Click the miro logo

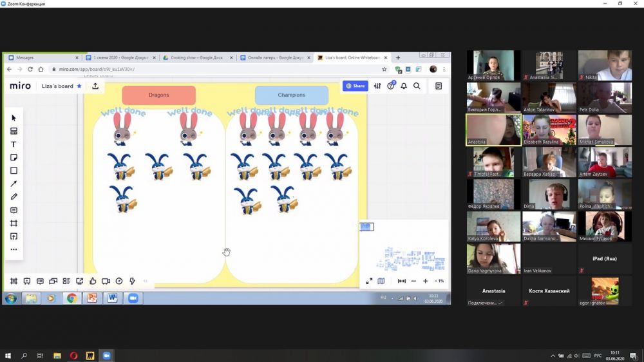(x=20, y=86)
